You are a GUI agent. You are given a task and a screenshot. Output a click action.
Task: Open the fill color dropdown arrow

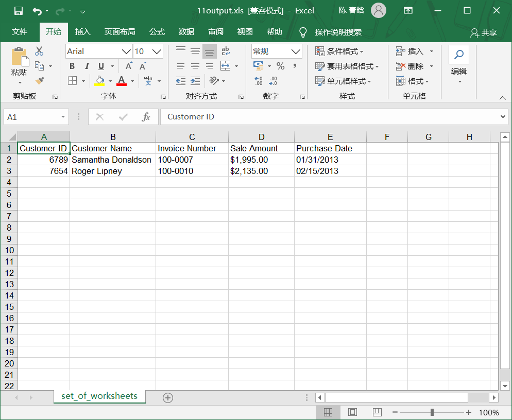[x=110, y=81]
